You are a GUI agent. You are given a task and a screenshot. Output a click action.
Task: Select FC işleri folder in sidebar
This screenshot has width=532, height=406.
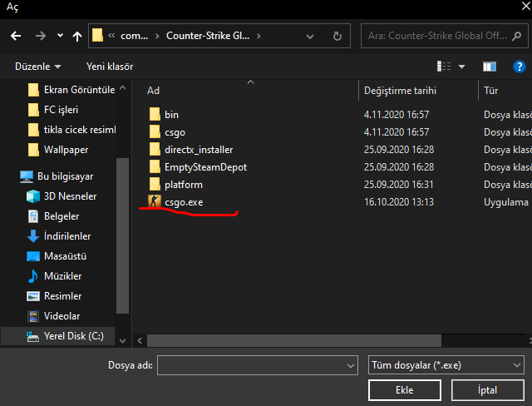click(x=53, y=110)
